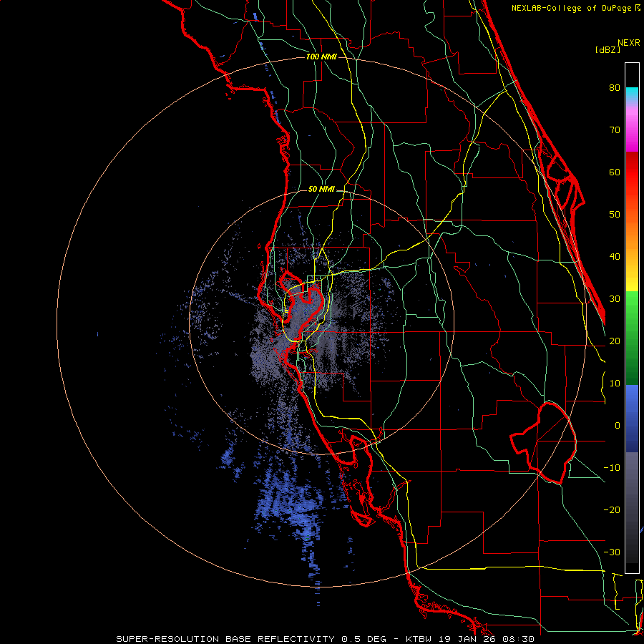This screenshot has width=644, height=644.
Task: Click the blue segment of the color bar
Action: pyautogui.click(x=632, y=419)
